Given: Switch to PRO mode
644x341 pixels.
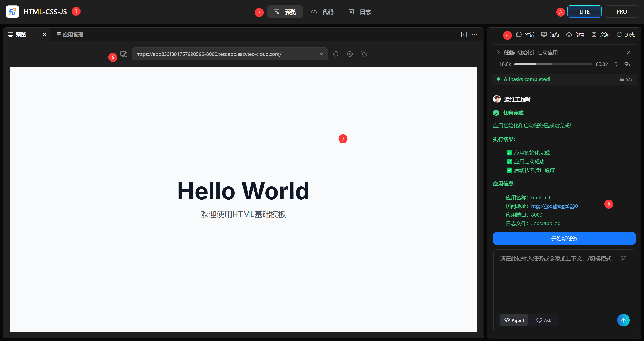Looking at the screenshot, I should 621,11.
